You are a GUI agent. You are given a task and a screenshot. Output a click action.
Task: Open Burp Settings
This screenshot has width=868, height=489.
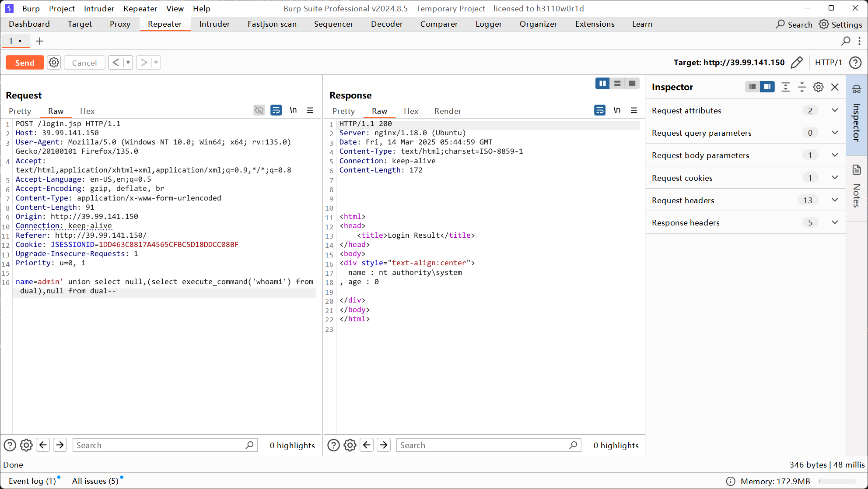[x=840, y=25]
